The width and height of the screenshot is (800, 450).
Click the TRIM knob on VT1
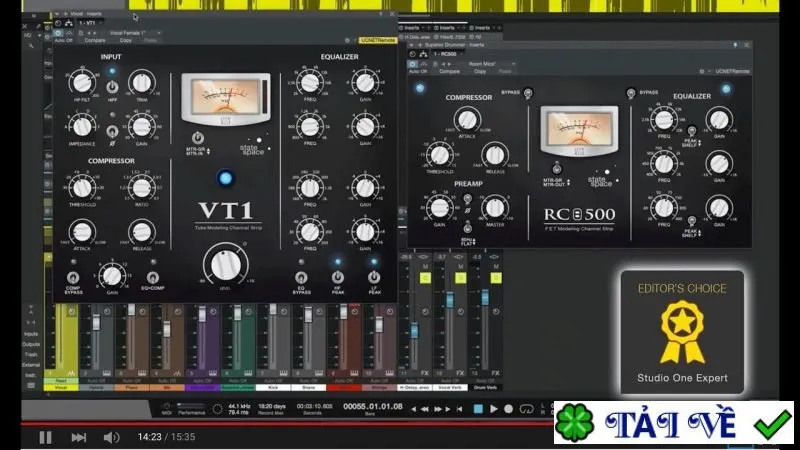click(x=142, y=82)
